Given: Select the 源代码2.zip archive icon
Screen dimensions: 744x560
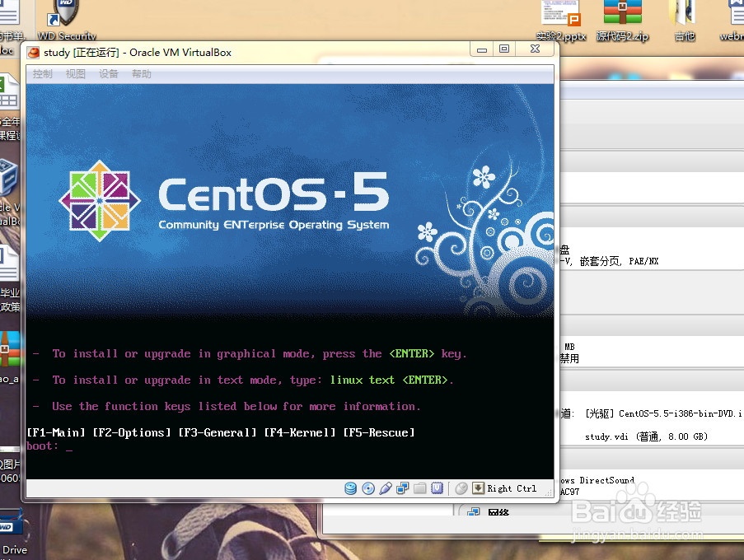Looking at the screenshot, I should click(x=623, y=20).
